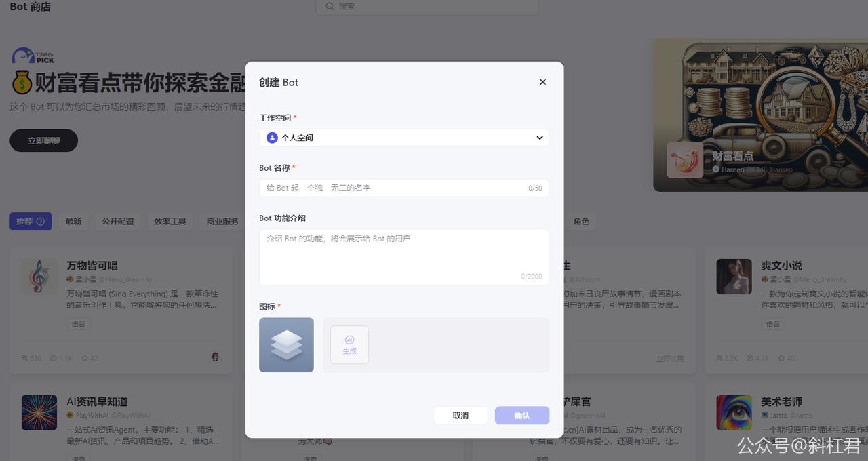Select the 效率工具 tab
The height and width of the screenshot is (461, 868).
pos(170,221)
